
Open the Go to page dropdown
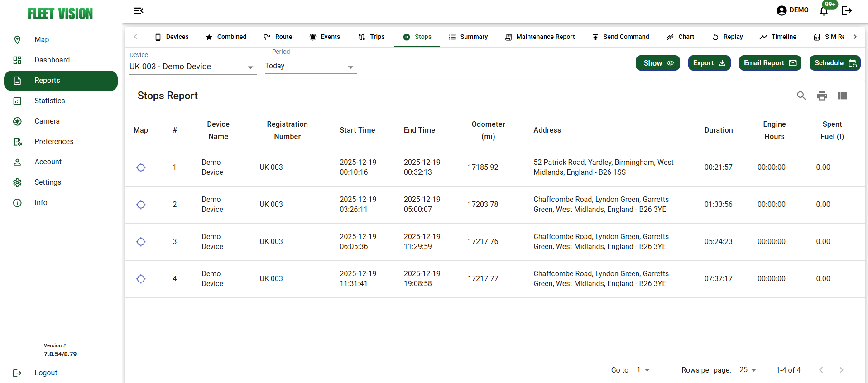pyautogui.click(x=643, y=370)
